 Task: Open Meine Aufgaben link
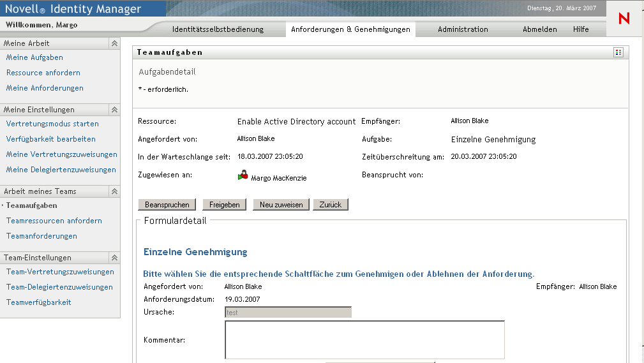click(x=34, y=57)
